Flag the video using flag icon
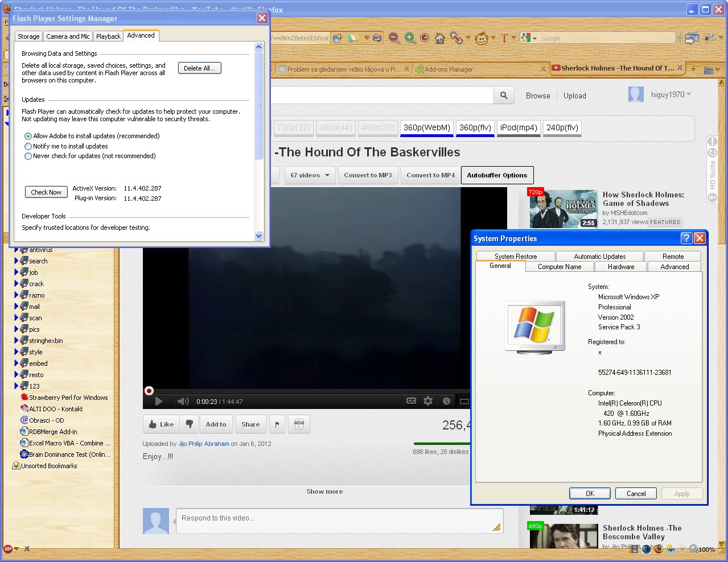The width and height of the screenshot is (728, 562). (277, 424)
